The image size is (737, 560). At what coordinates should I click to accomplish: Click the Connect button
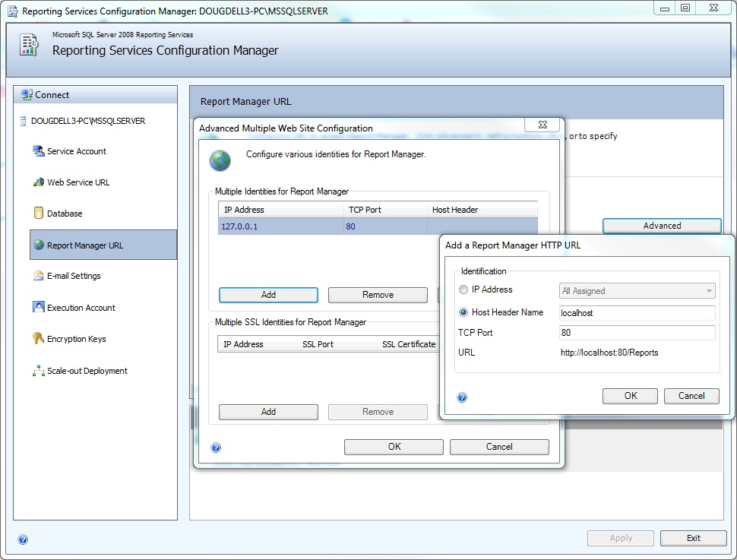[x=96, y=94]
